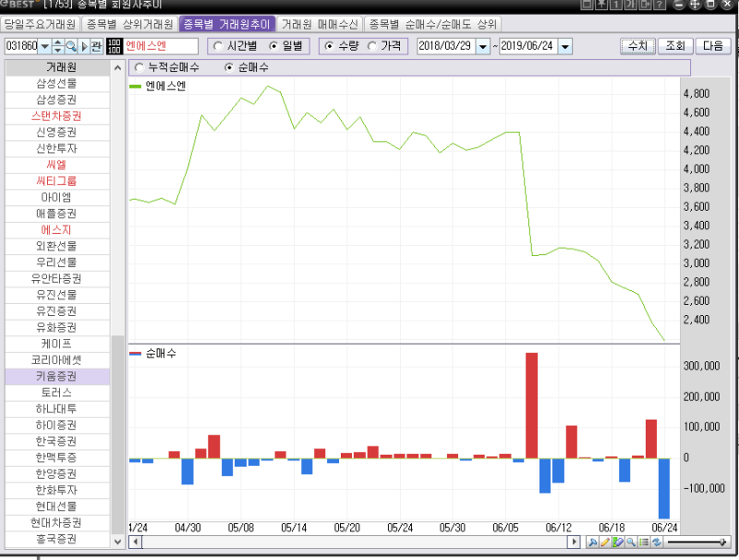739x560 pixels.
Task: Click the eraser tool below chart
Action: coord(618,542)
